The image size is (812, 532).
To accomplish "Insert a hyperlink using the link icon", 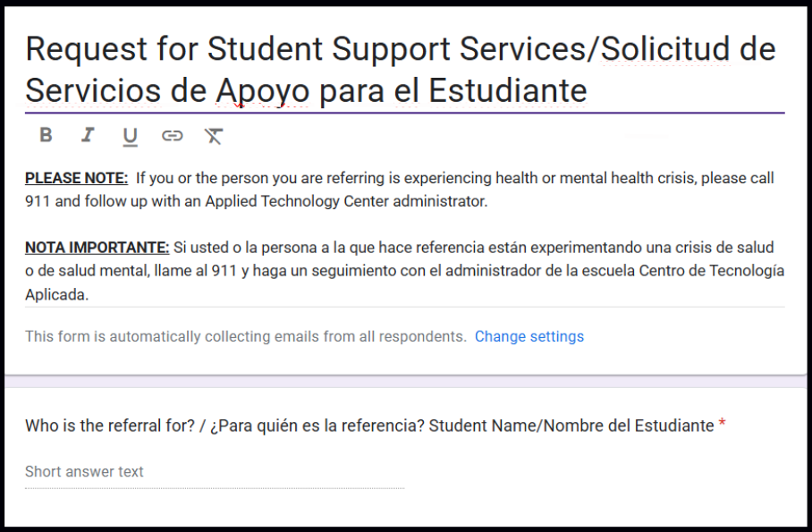I will point(172,135).
